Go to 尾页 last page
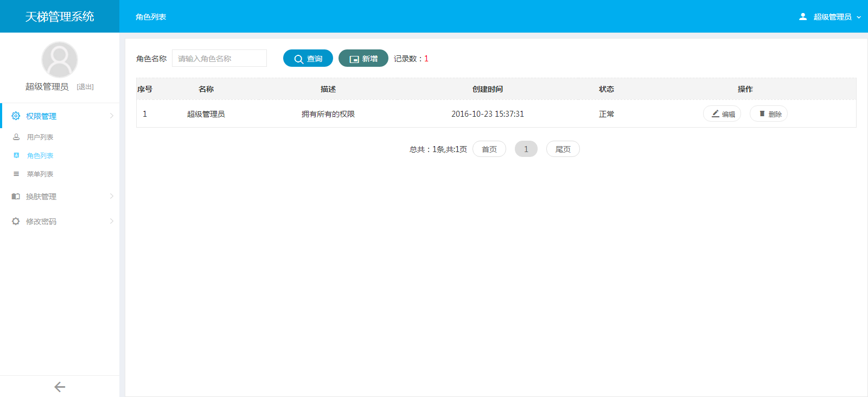This screenshot has height=397, width=868. 563,149
